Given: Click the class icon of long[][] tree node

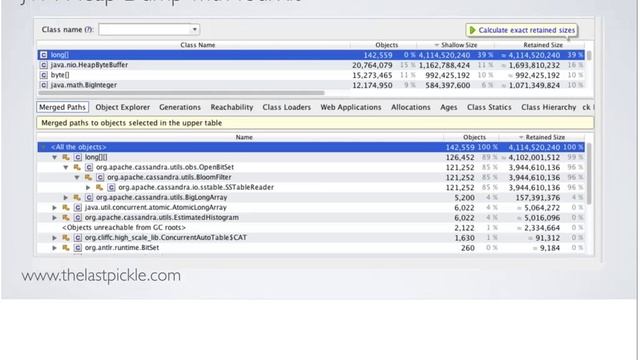Looking at the screenshot, I should tap(78, 157).
